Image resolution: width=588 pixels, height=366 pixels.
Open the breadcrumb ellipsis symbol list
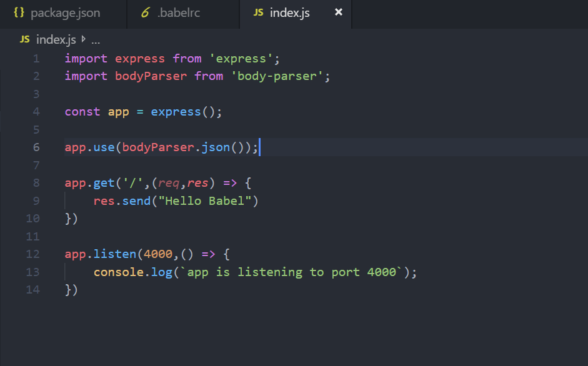96,40
